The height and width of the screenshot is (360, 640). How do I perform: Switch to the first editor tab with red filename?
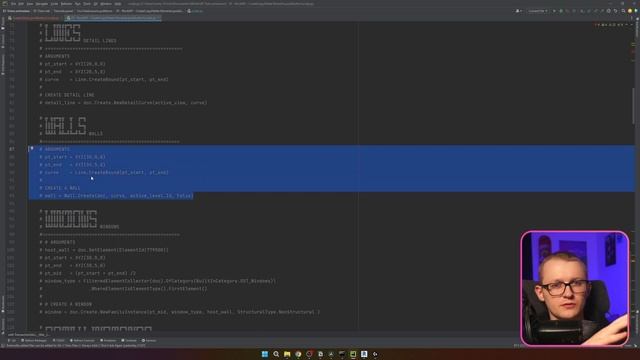pyautogui.click(x=34, y=18)
